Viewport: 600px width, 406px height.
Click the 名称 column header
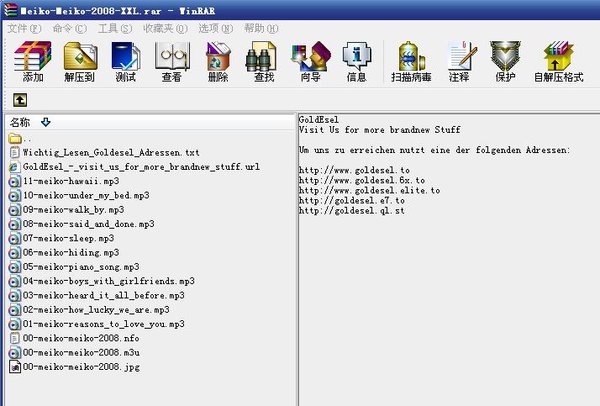click(x=20, y=122)
